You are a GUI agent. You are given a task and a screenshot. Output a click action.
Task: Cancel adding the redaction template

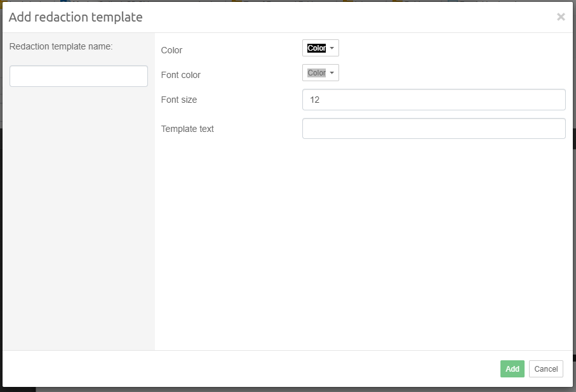546,369
